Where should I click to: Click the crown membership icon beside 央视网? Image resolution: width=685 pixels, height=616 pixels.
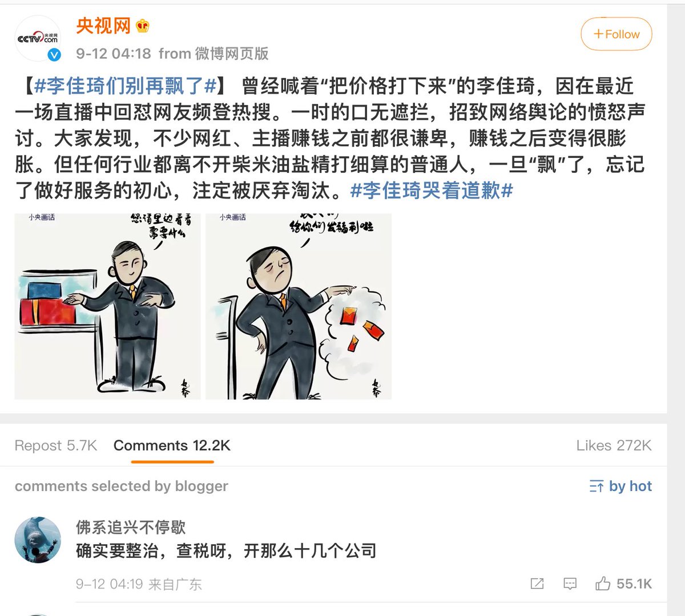coord(143,26)
